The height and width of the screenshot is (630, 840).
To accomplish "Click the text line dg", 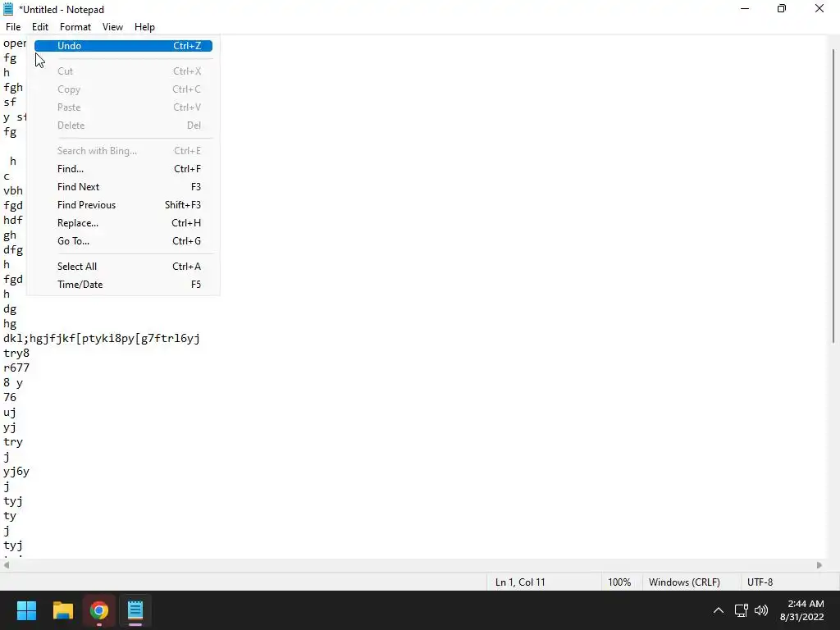I will (x=10, y=309).
